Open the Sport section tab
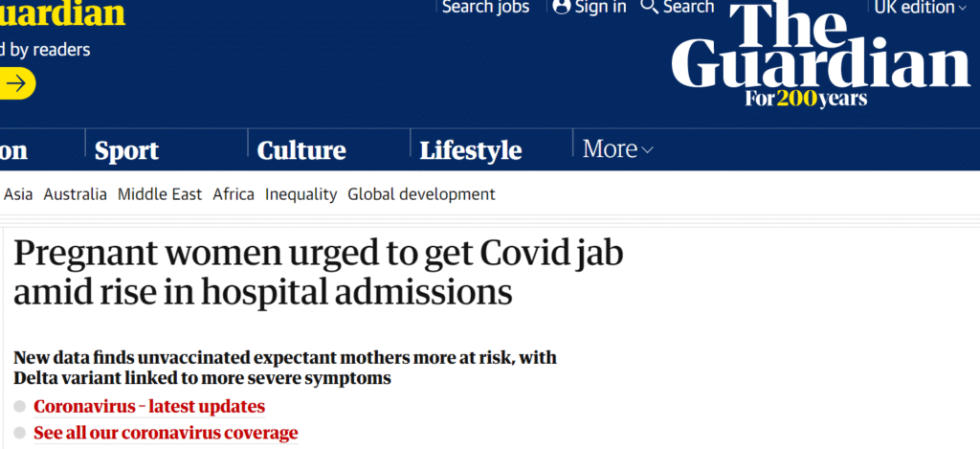This screenshot has width=980, height=449. point(126,150)
